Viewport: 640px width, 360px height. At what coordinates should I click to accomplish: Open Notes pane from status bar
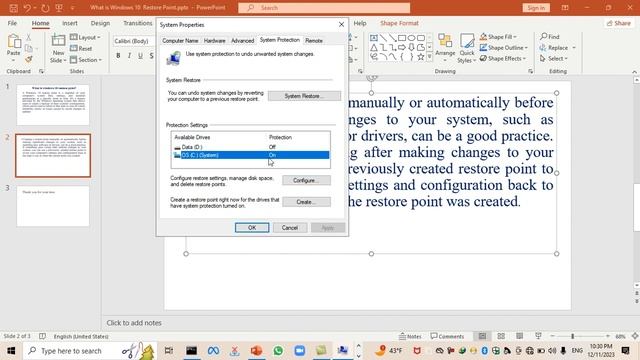tap(410, 336)
